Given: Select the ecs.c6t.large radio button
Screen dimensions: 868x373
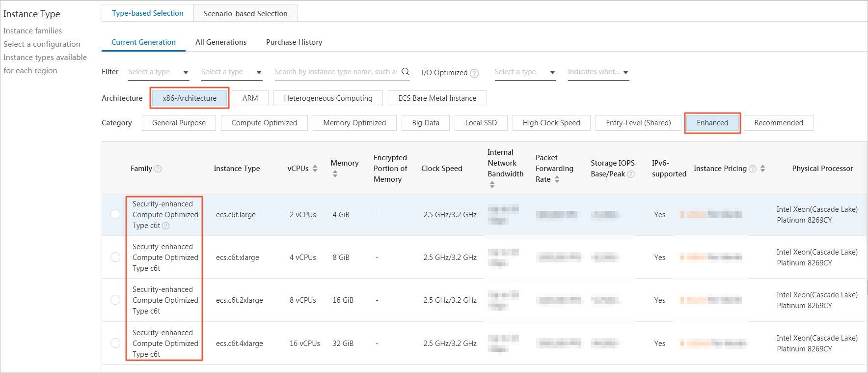Looking at the screenshot, I should point(115,214).
